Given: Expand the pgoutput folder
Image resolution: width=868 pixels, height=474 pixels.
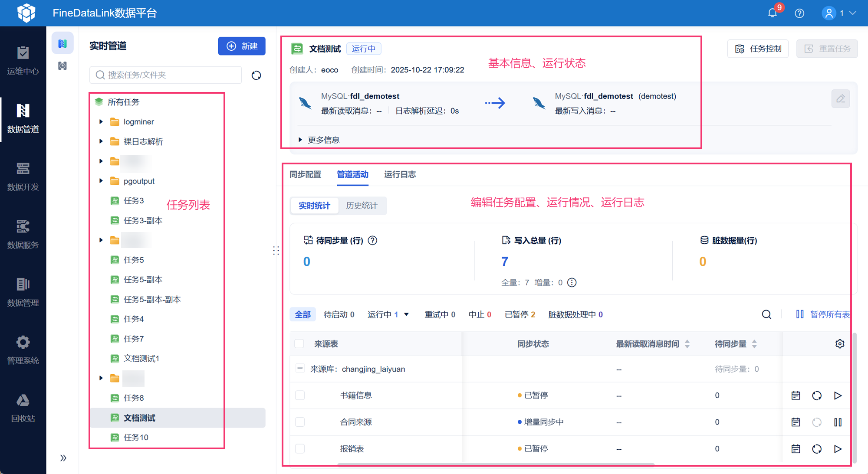Looking at the screenshot, I should click(x=101, y=181).
